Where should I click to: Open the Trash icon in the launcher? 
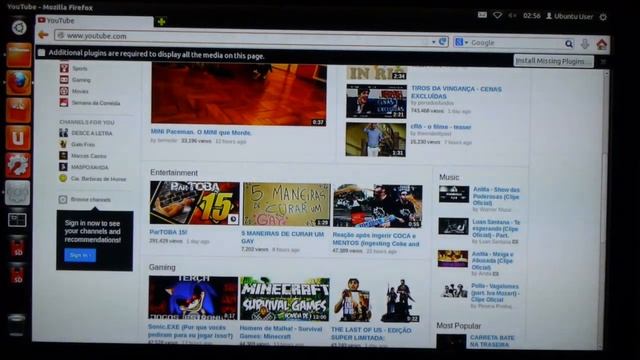[17, 325]
